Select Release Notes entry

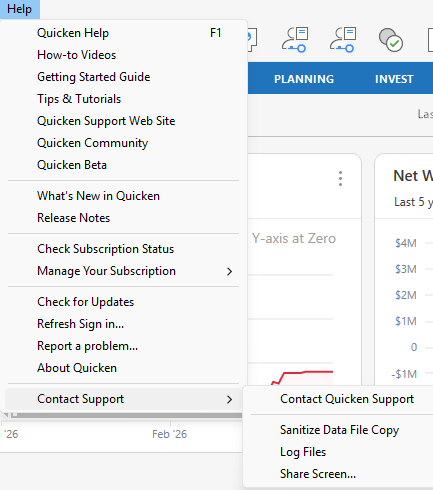[x=123, y=218]
